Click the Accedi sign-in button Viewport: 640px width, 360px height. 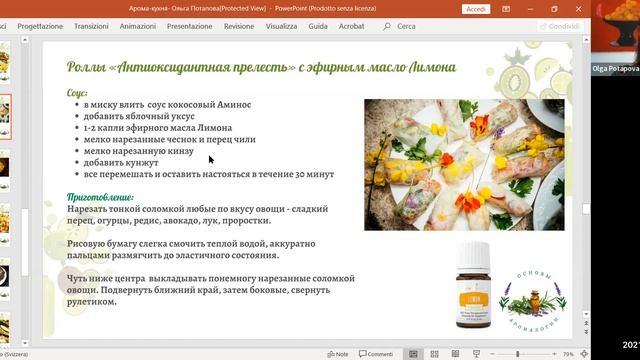476,9
